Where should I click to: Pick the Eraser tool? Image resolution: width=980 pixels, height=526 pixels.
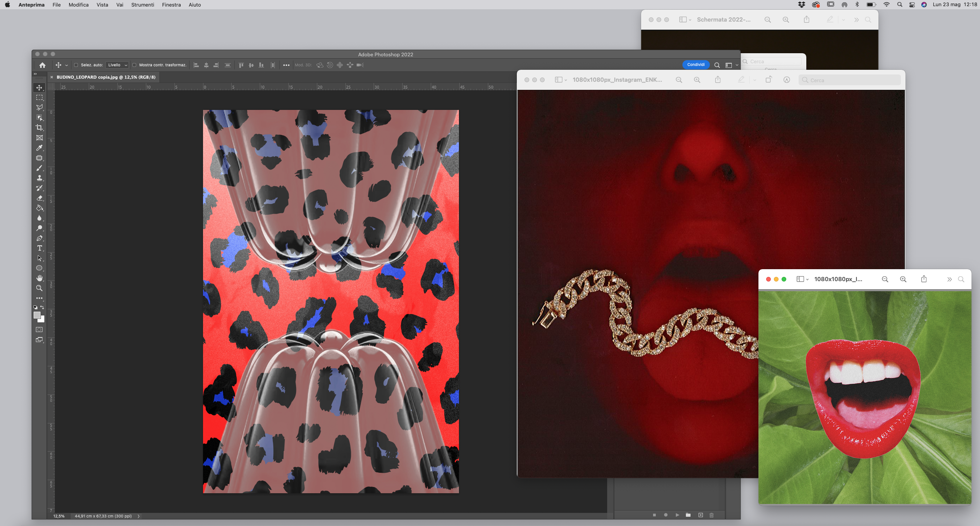39,198
